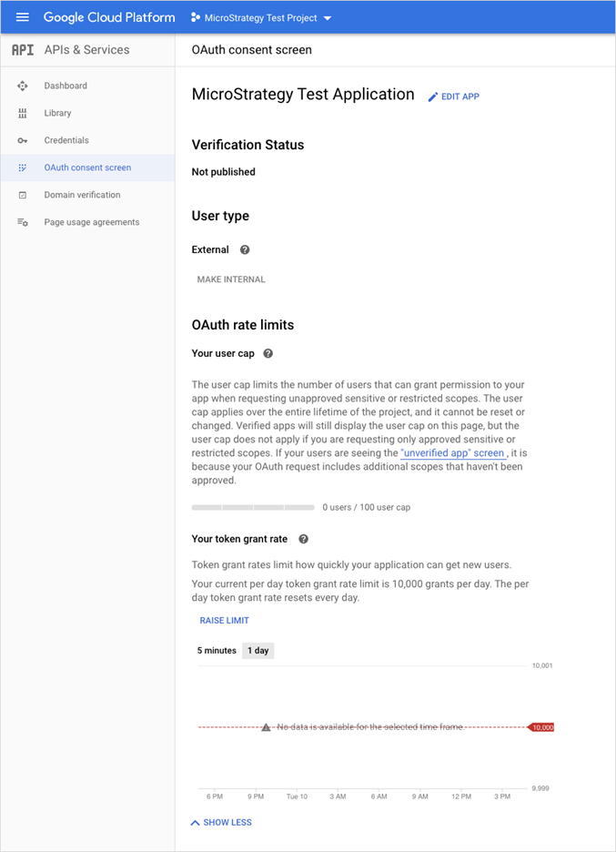This screenshot has height=852, width=616.
Task: Click help icon next to External
Action: (244, 249)
